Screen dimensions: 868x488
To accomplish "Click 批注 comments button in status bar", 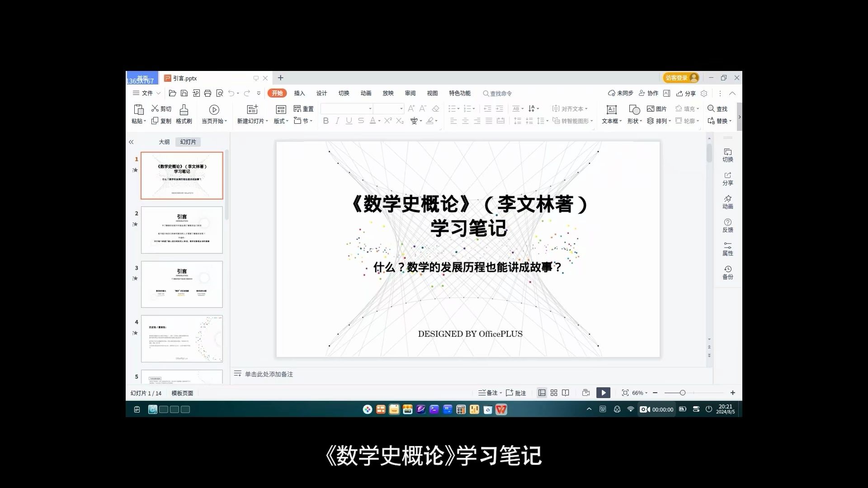I will click(516, 393).
